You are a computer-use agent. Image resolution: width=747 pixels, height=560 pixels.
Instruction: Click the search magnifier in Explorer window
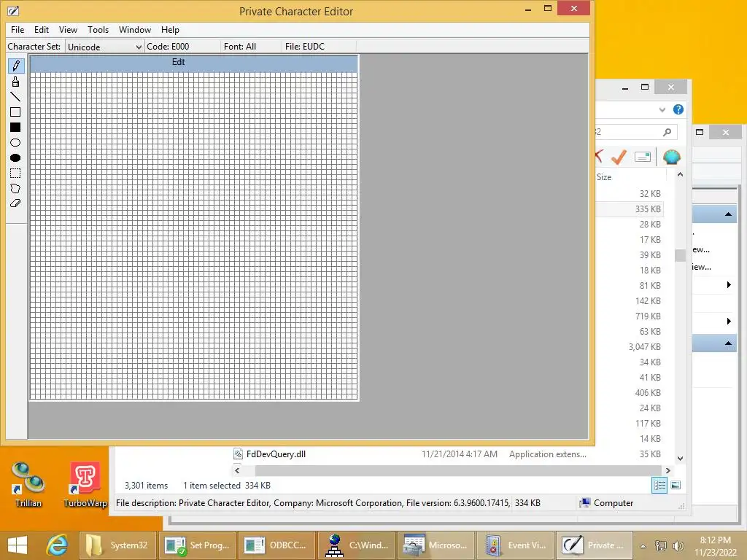[667, 132]
